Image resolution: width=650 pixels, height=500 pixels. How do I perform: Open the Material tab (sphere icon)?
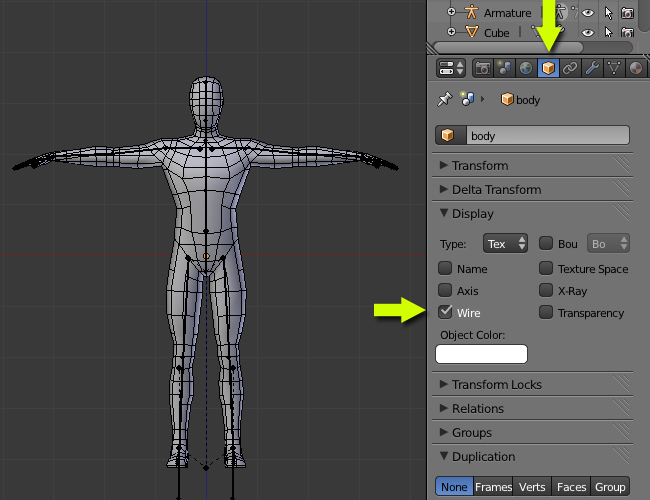coord(635,68)
